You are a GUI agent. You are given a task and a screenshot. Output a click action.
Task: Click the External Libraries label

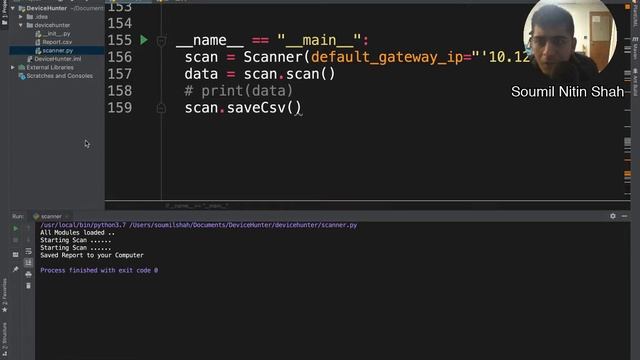[50, 67]
